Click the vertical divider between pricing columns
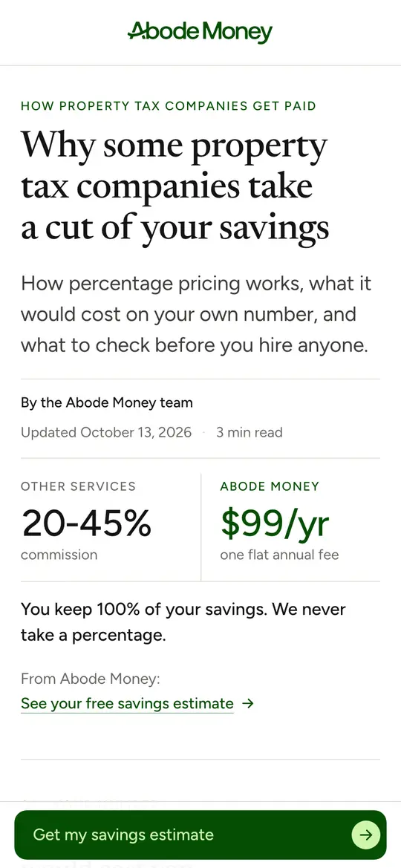 click(x=200, y=527)
